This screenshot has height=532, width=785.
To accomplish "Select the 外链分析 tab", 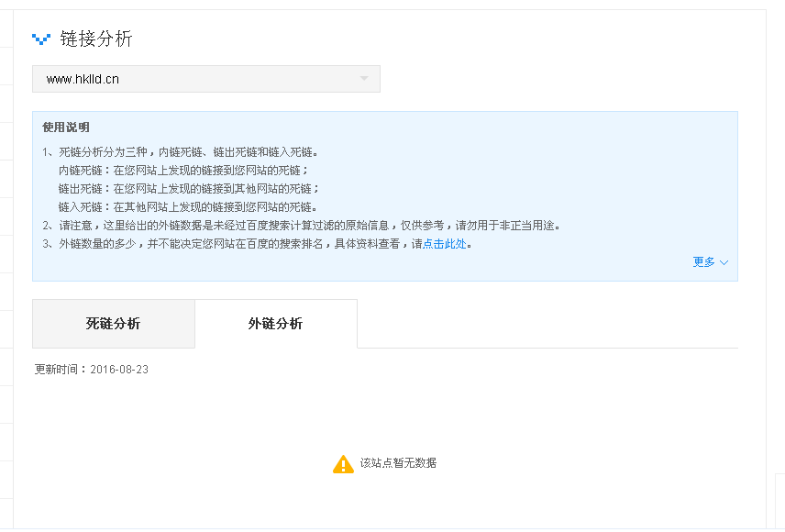I will [275, 324].
